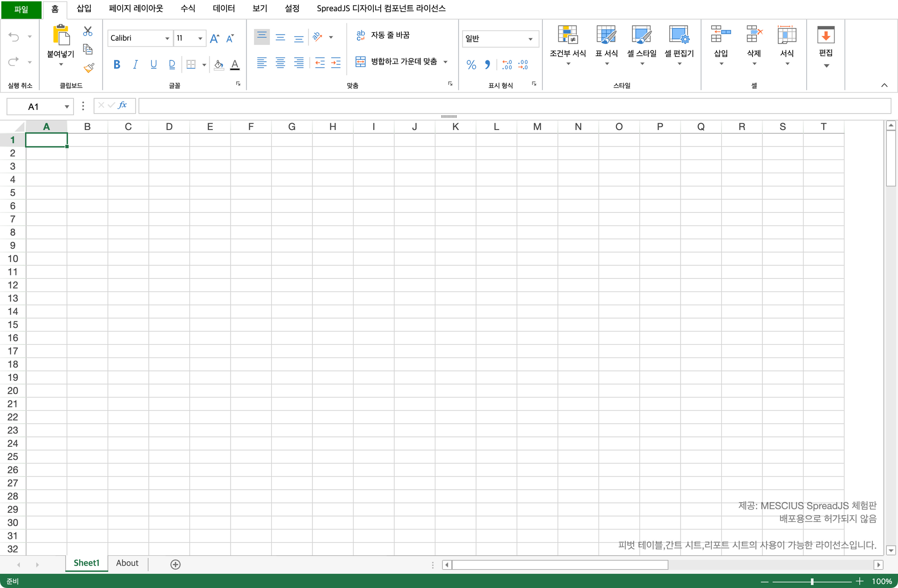Open the font size 11 dropdown
The height and width of the screenshot is (588, 898).
(x=200, y=38)
